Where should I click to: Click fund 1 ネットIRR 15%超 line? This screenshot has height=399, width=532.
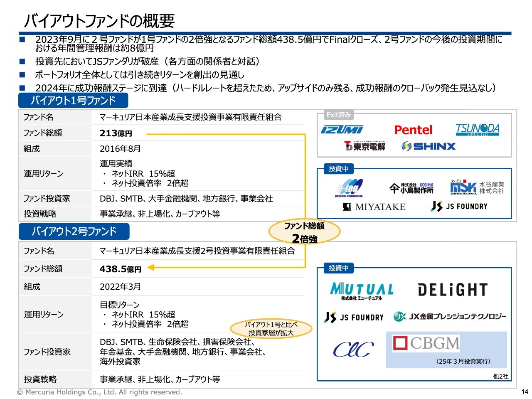click(x=139, y=173)
